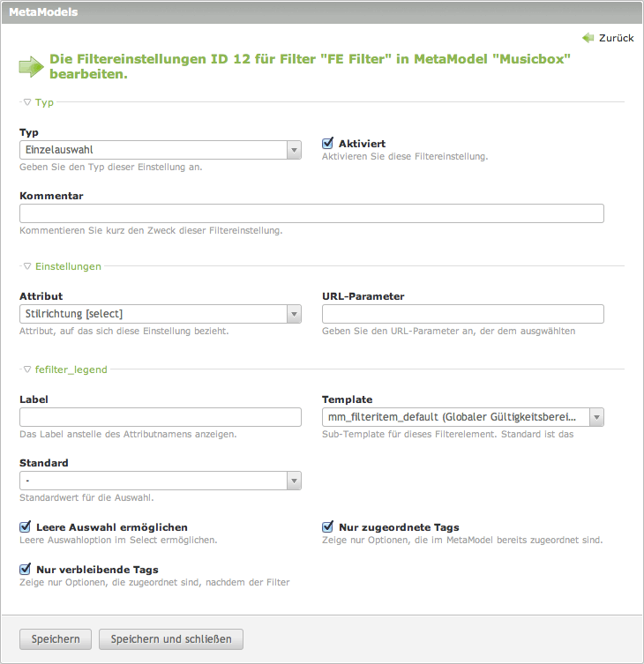Open the Template dropdown
This screenshot has height=664, width=644.
463,417
